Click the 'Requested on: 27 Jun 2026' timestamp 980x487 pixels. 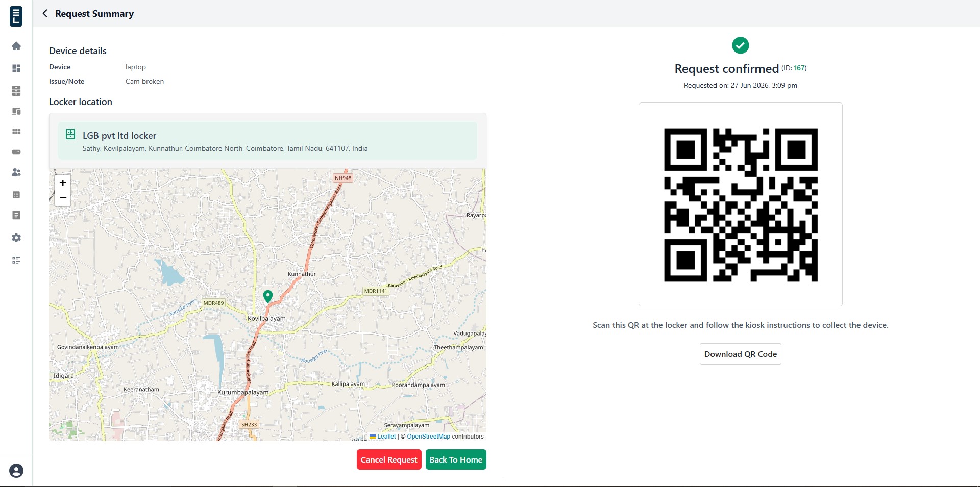[741, 85]
